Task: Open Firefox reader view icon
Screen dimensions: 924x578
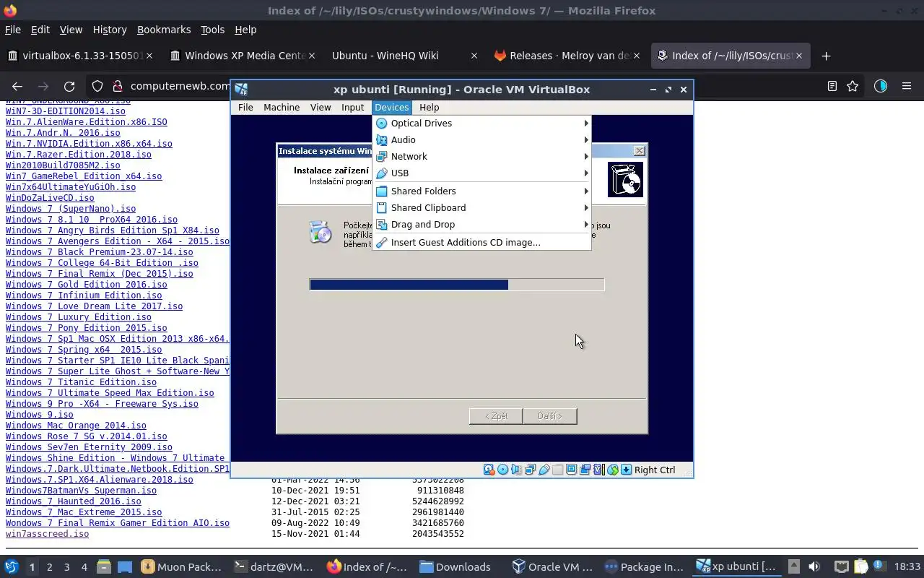Action: coord(832,86)
